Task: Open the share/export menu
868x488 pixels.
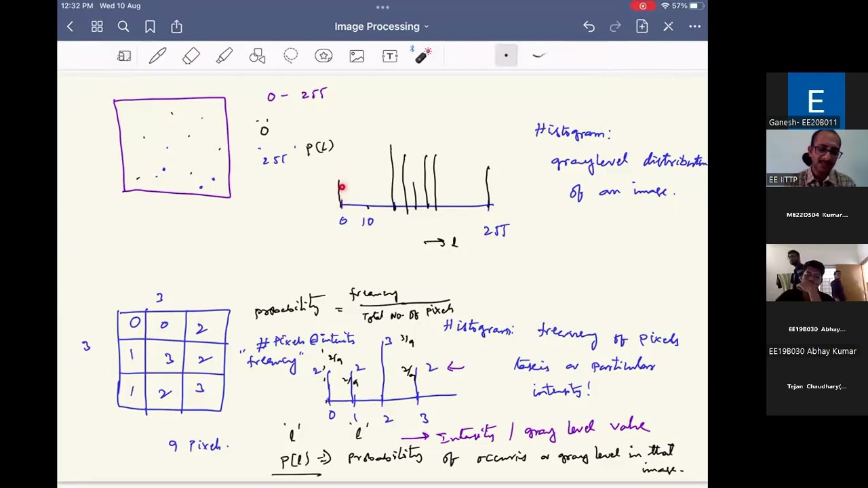Action: tap(176, 26)
